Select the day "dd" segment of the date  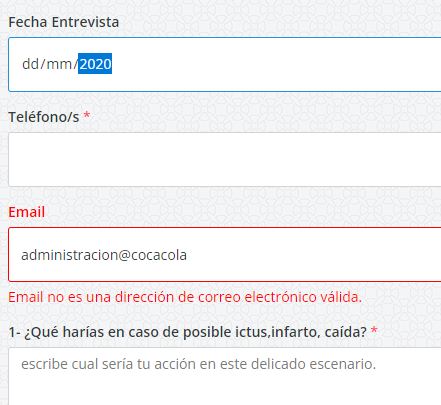30,64
